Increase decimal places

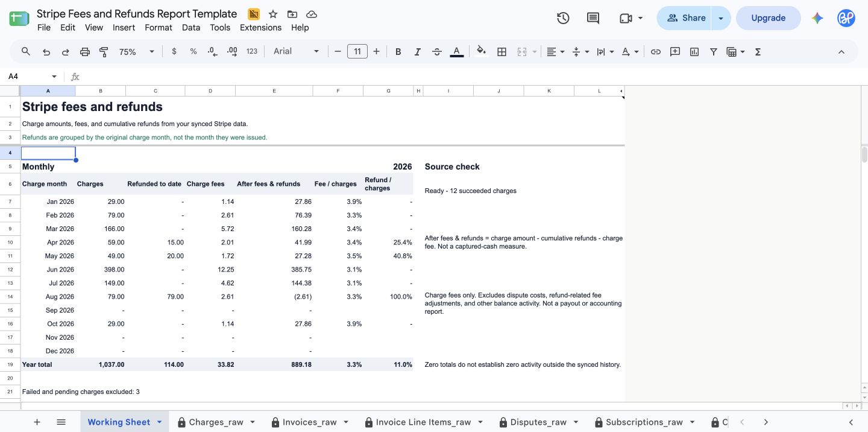[232, 52]
